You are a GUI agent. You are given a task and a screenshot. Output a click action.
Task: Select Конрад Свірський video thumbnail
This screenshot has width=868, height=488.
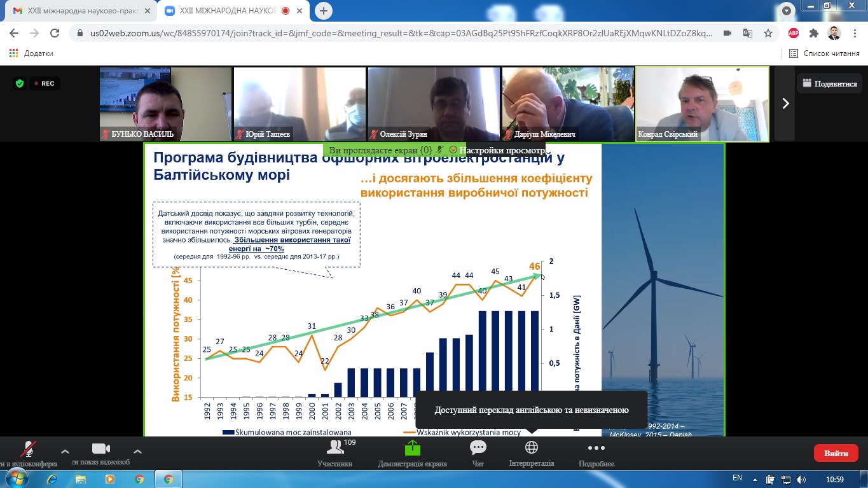pos(702,104)
